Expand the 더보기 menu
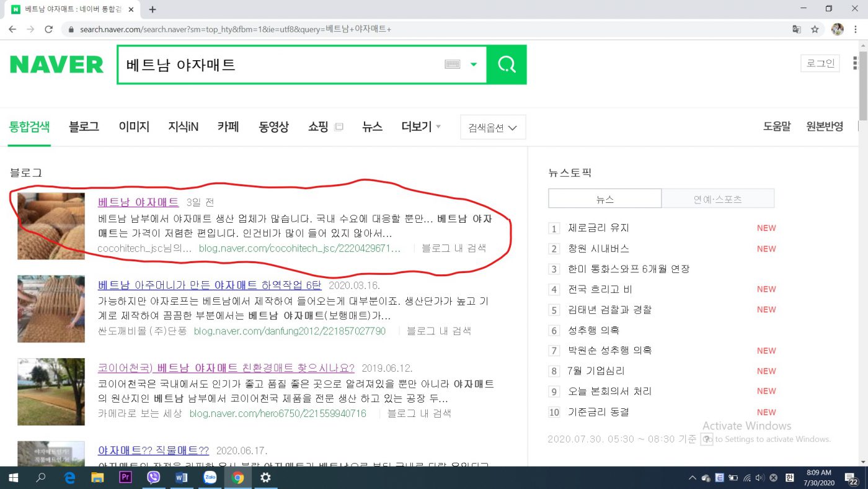868x489 pixels. 421,127
